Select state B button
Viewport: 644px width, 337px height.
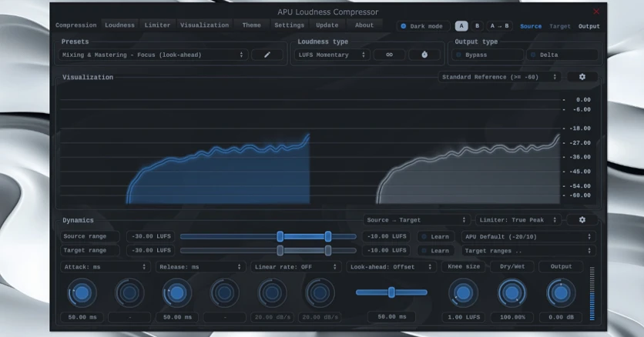pos(478,26)
